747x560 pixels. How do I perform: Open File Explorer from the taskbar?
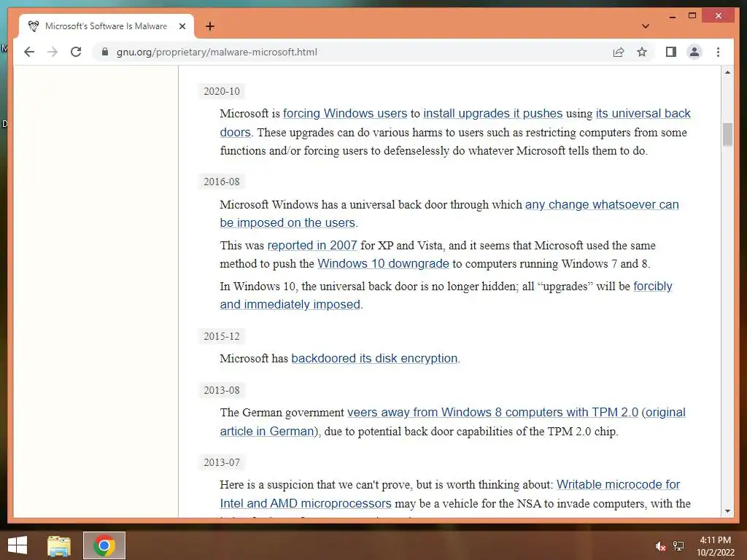[x=59, y=545]
